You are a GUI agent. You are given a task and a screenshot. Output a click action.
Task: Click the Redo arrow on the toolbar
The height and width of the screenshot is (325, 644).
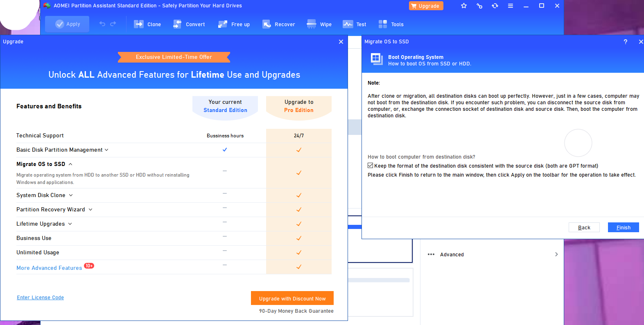tap(113, 24)
